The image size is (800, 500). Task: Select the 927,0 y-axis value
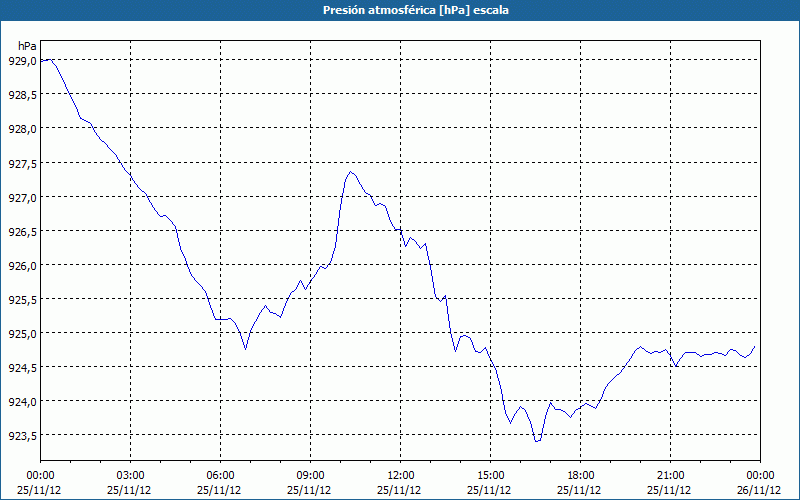click(22, 197)
